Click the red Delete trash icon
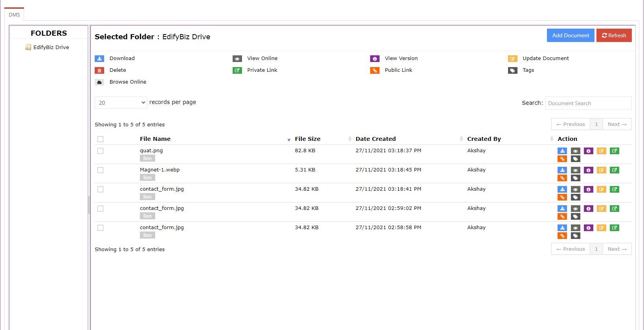The image size is (644, 330). tap(99, 70)
